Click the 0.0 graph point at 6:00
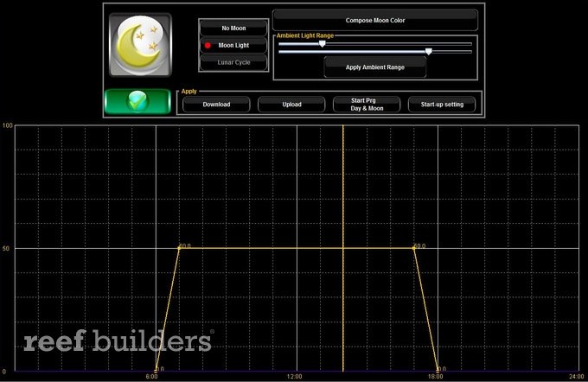588x382 pixels. 156,371
